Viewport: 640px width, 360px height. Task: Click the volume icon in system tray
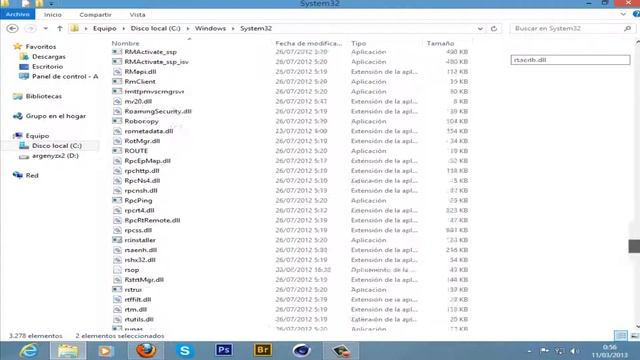pyautogui.click(x=574, y=351)
